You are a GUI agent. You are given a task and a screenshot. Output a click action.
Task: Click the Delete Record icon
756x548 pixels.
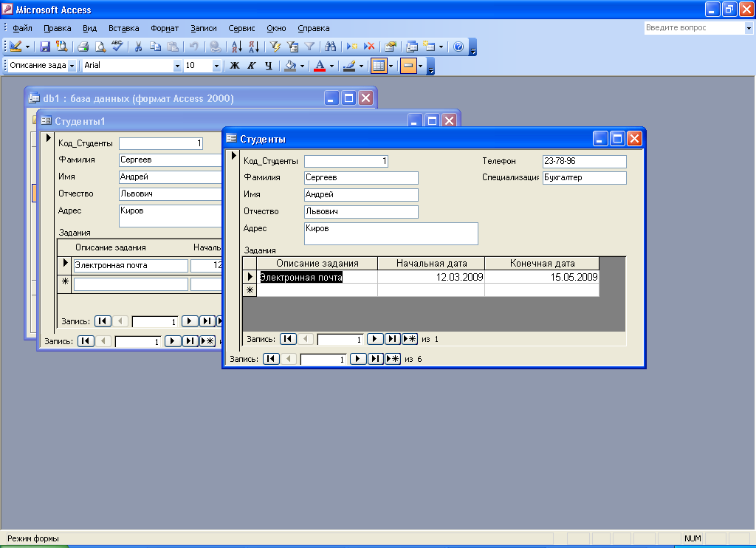[369, 47]
